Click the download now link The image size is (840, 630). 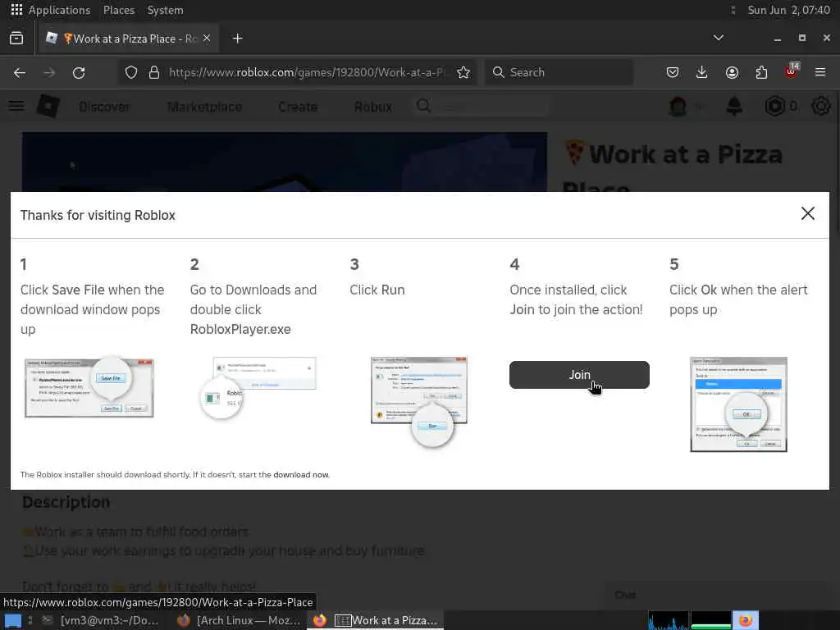pos(301,475)
